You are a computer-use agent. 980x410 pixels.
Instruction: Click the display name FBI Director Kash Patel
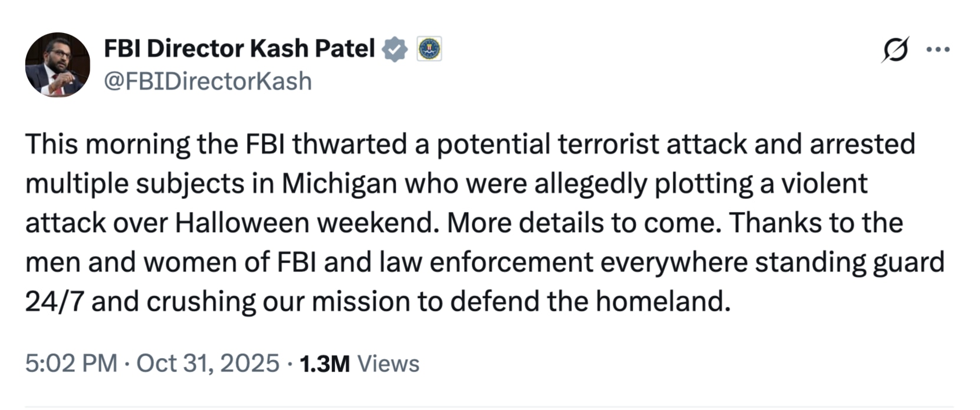(239, 49)
